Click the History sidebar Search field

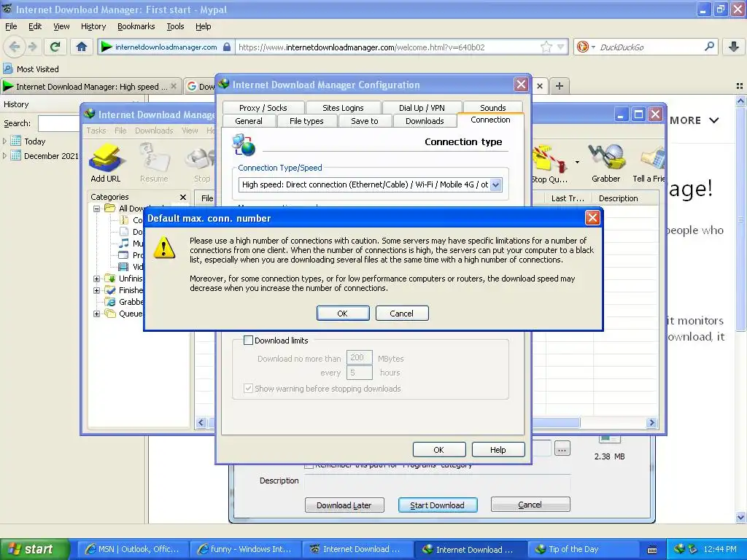pos(58,123)
